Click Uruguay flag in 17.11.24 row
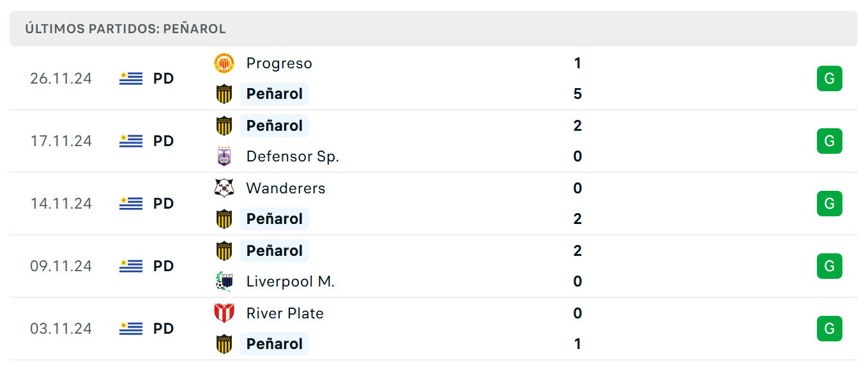 click(x=131, y=141)
